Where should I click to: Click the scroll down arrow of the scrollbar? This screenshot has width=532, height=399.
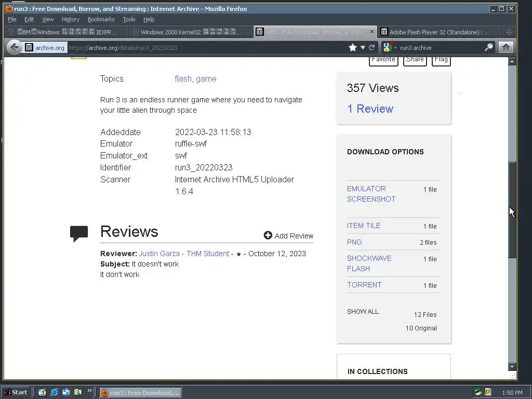pyautogui.click(x=512, y=366)
